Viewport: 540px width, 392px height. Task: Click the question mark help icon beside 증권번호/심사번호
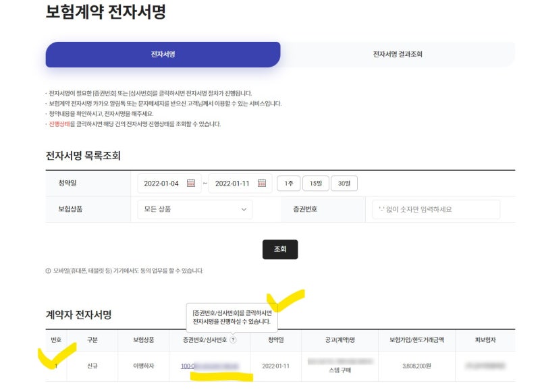pos(233,339)
